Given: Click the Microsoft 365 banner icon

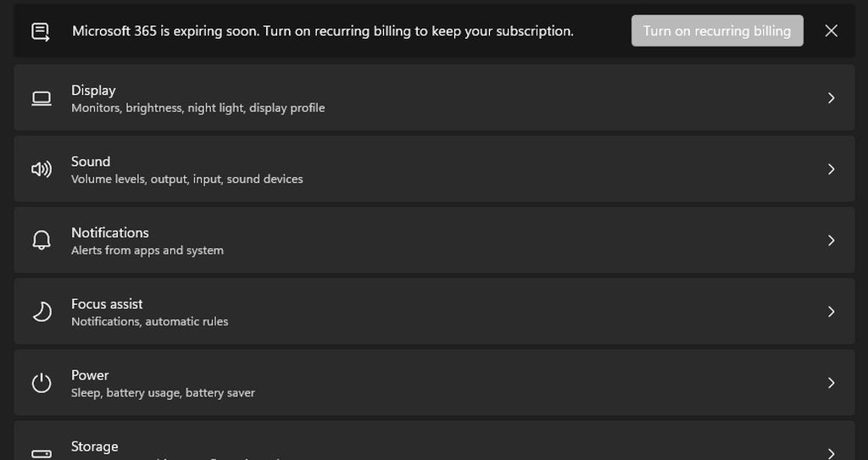Looking at the screenshot, I should 40,31.
